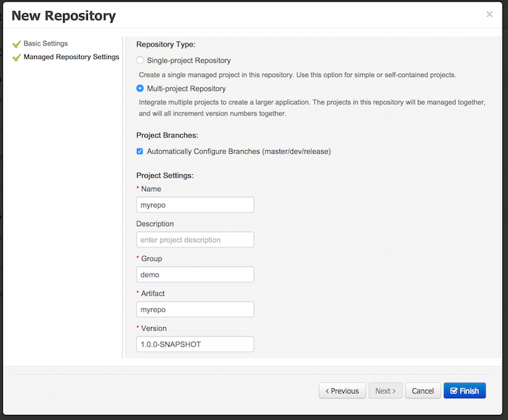
Task: Click the Single-project Repository label text
Action: click(x=189, y=61)
